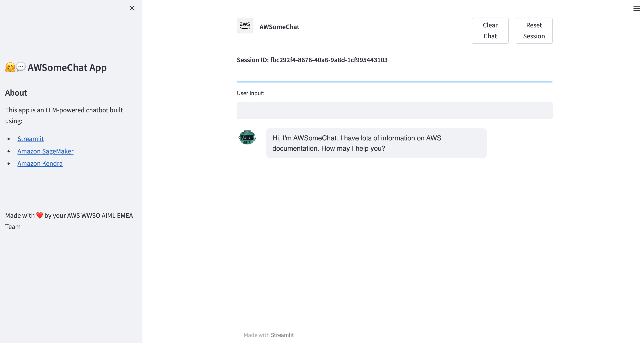Image resolution: width=644 pixels, height=343 pixels.
Task: Open the hamburger menu at top right
Action: (636, 9)
